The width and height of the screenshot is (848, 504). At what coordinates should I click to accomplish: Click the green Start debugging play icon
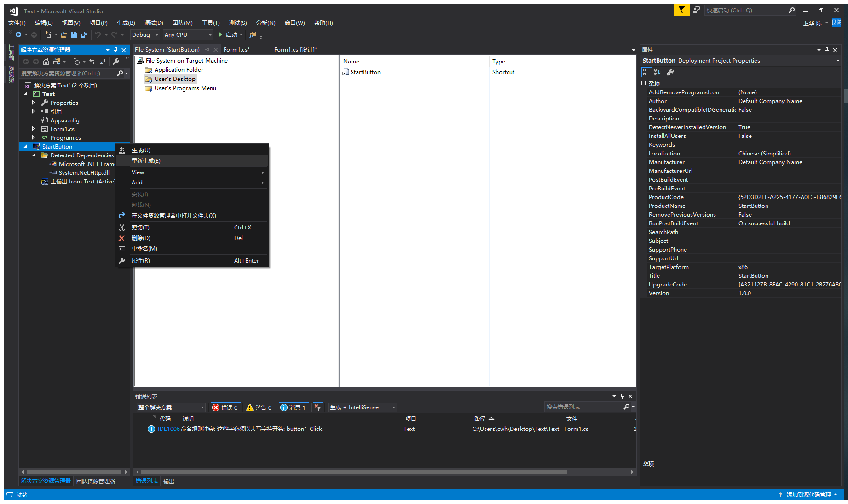pyautogui.click(x=220, y=35)
